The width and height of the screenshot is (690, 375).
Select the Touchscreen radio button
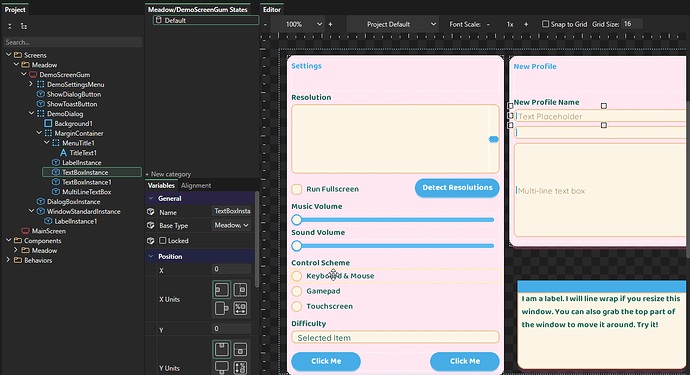pos(297,306)
